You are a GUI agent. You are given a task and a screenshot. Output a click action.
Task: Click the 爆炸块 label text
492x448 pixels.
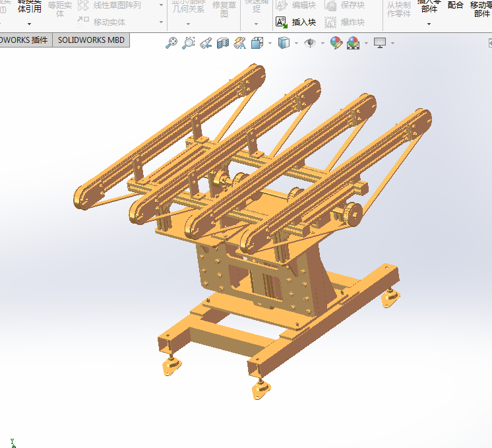[353, 22]
